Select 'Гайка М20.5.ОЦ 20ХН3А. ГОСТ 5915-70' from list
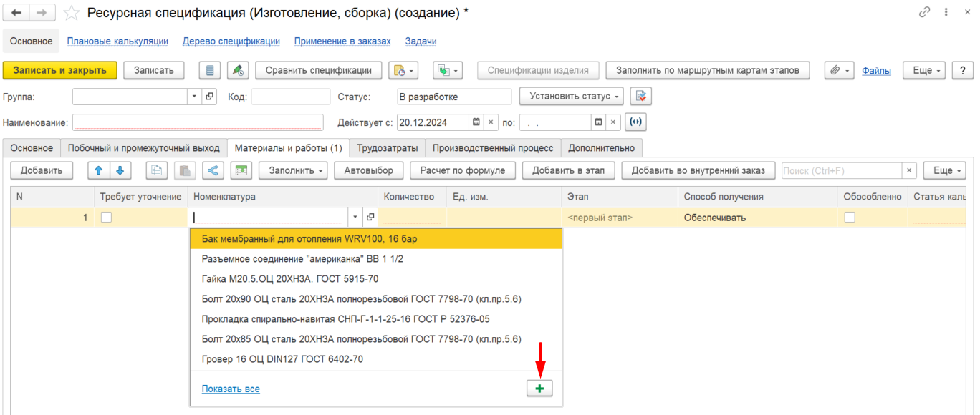 coord(376,278)
